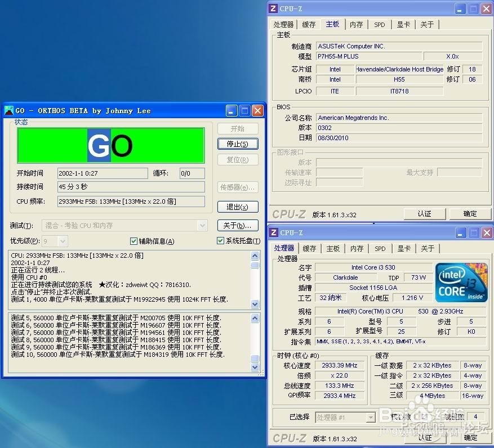Switch to 缓存 tab in top CPU-Z
494x448 pixels.
point(309,25)
